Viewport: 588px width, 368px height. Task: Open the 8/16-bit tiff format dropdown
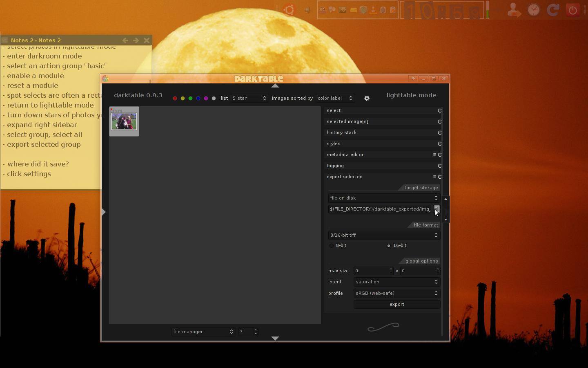click(x=383, y=235)
